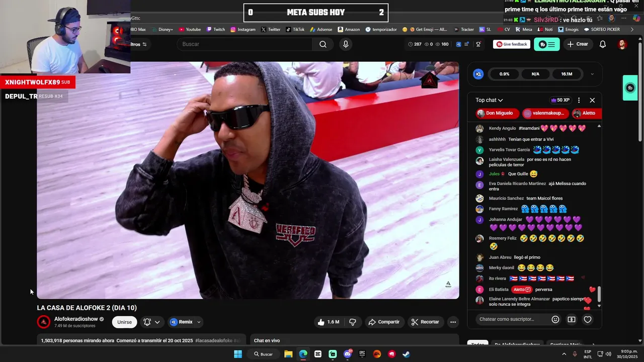The height and width of the screenshot is (362, 644).
Task: Select the Aletto pinned chip
Action: (x=586, y=113)
